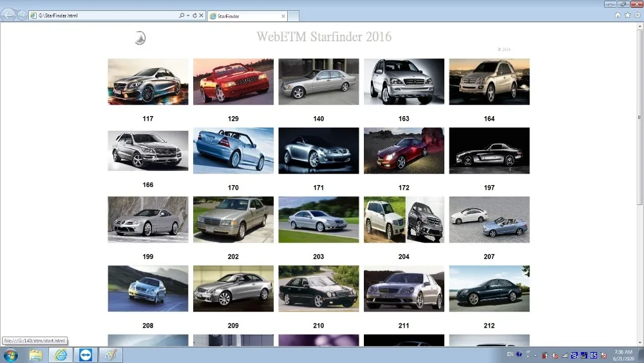Open the model 212 dark sedan thumbnail
Image resolution: width=644 pixels, height=363 pixels.
point(489,289)
